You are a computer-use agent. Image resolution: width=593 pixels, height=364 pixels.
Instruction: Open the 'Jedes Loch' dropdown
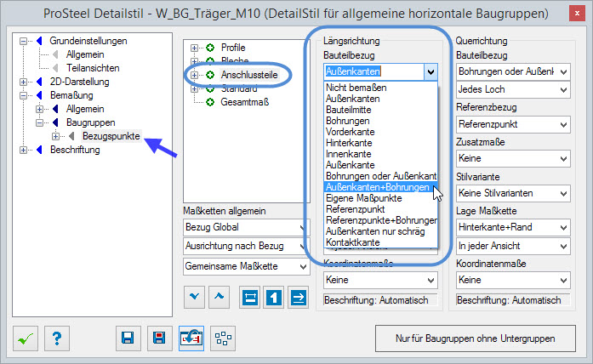point(513,89)
